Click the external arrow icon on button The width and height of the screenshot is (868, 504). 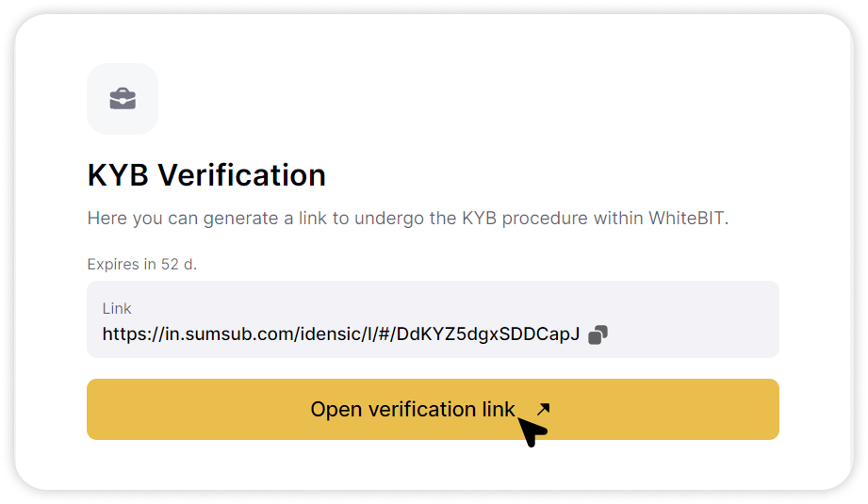click(x=543, y=409)
